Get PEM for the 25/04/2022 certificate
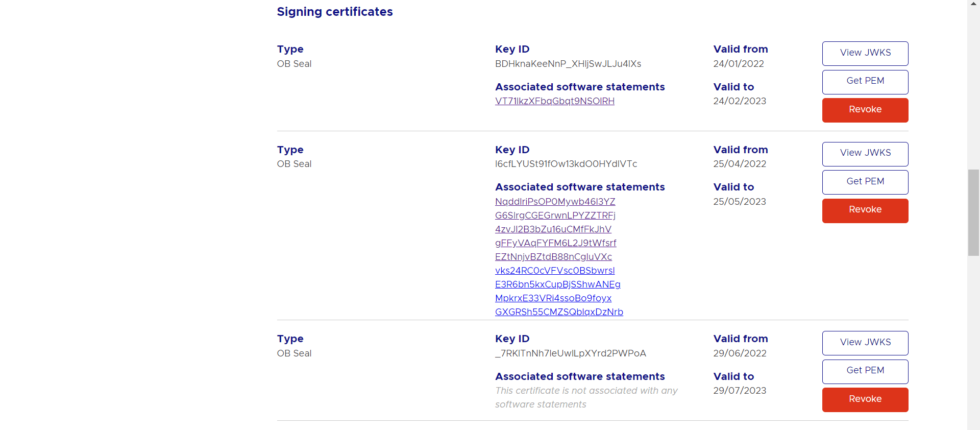Screen dimensions: 980x430 pyautogui.click(x=865, y=182)
